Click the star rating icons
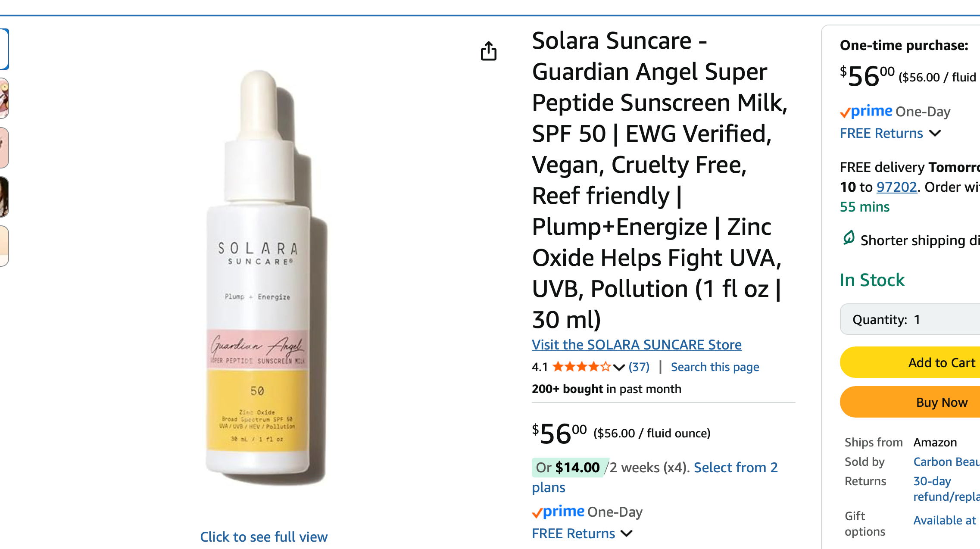Image resolution: width=980 pixels, height=549 pixels. [581, 367]
